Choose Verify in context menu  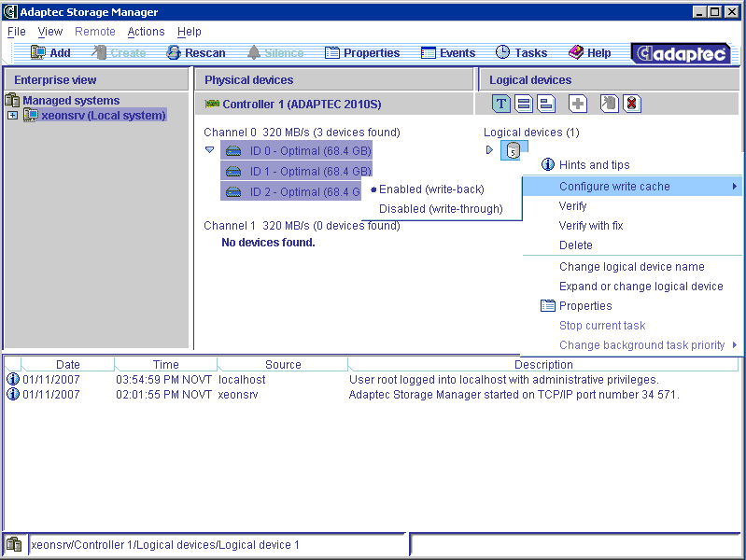[x=632, y=206]
